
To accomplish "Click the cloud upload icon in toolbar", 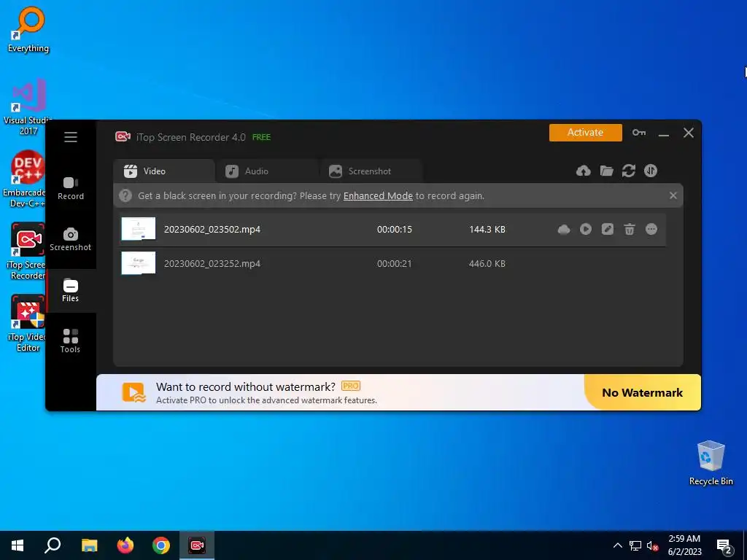I will pos(583,171).
